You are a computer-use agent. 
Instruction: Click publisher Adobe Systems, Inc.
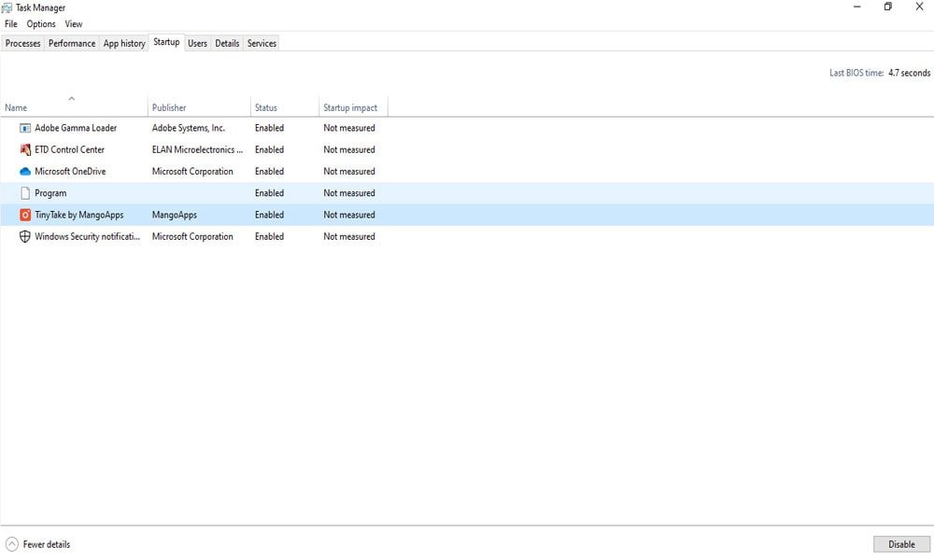[189, 128]
